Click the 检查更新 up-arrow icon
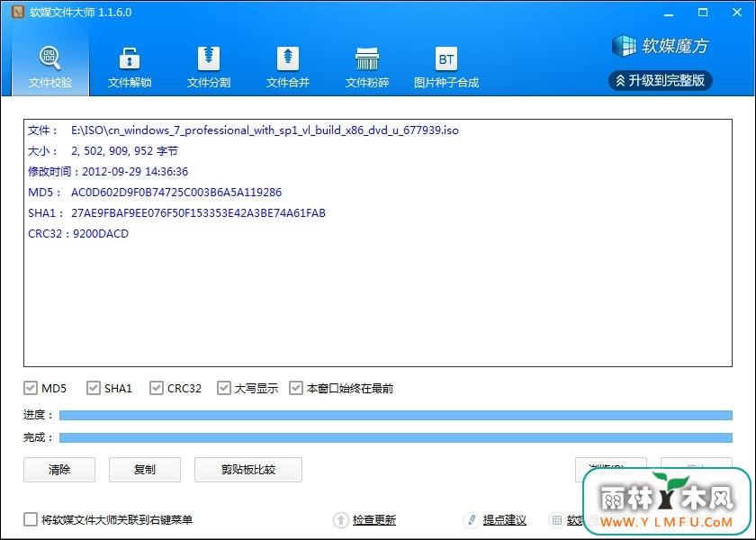 tap(341, 520)
